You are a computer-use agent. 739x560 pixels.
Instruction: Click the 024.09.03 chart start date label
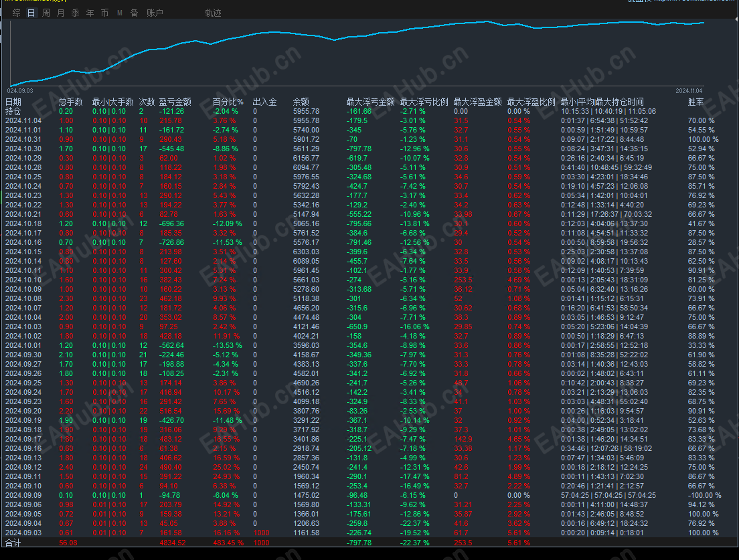pos(20,90)
